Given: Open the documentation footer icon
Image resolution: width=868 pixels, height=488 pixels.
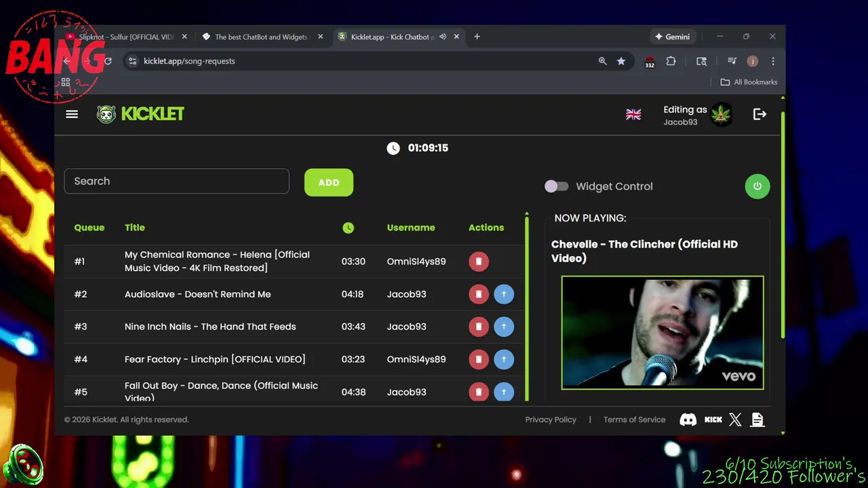Looking at the screenshot, I should click(x=757, y=420).
